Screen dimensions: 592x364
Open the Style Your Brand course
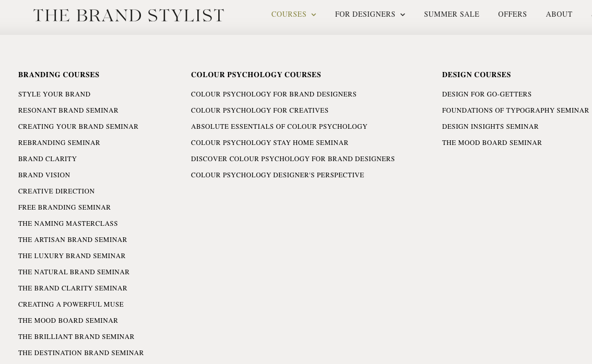pos(54,94)
